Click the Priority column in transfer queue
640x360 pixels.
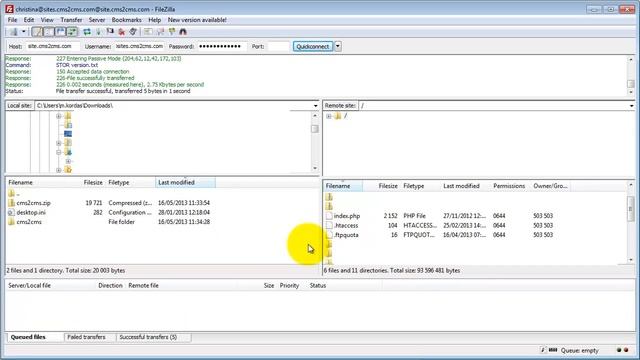tap(289, 286)
